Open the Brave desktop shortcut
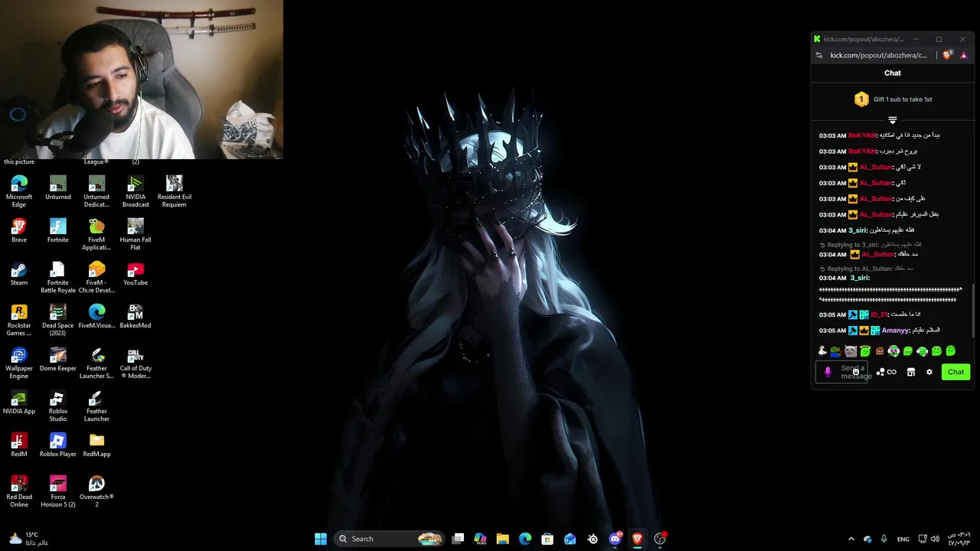The image size is (980, 551). (x=19, y=231)
